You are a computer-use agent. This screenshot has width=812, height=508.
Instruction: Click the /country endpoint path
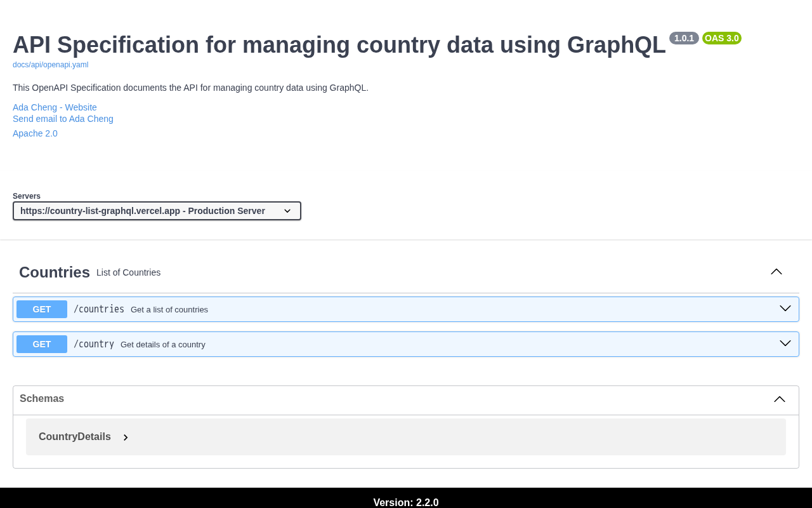94,344
